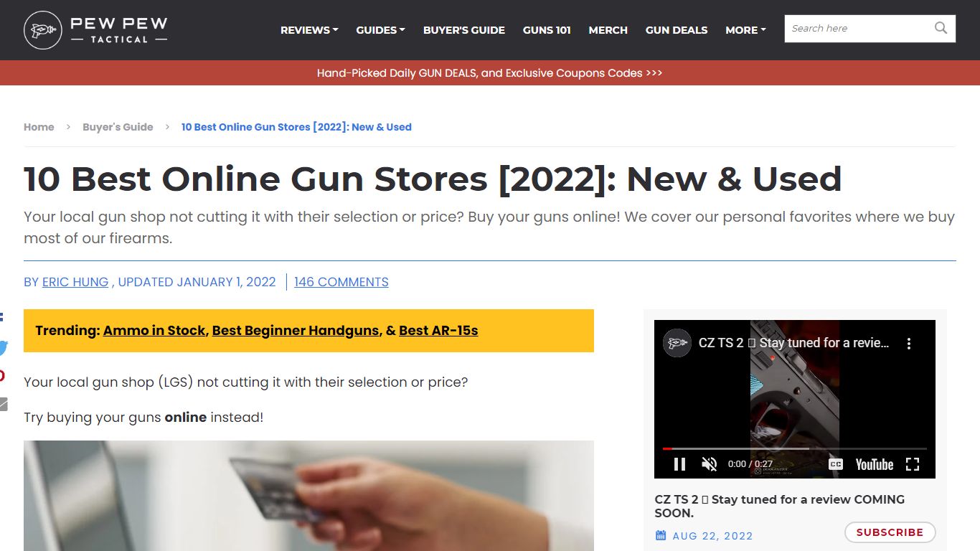Open Merch nav item
Screen dimensions: 980x551
click(608, 30)
